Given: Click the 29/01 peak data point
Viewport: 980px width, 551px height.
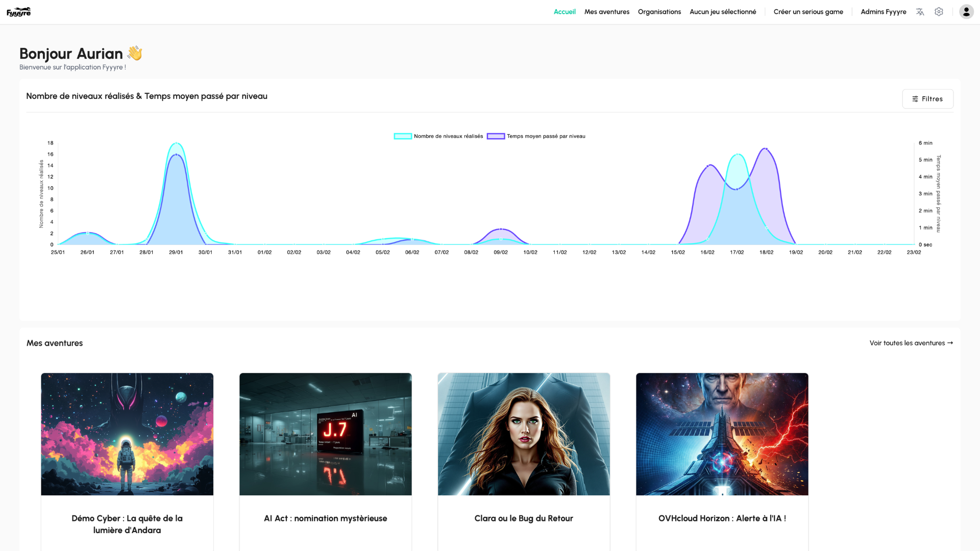Looking at the screenshot, I should pos(176,143).
